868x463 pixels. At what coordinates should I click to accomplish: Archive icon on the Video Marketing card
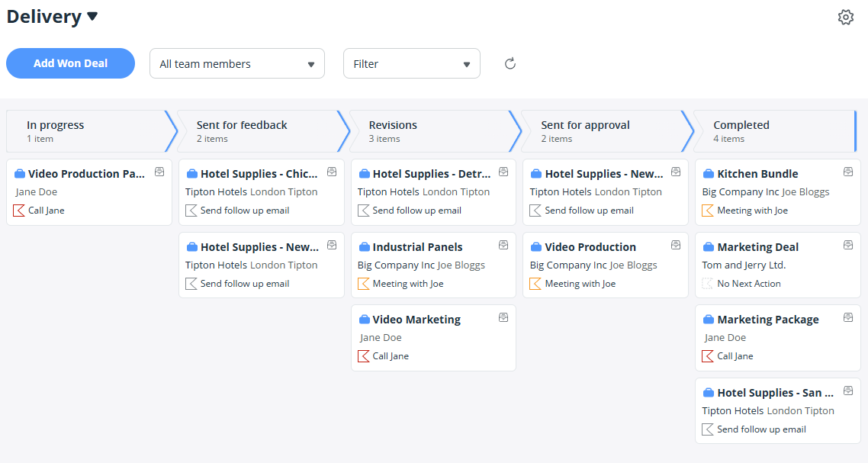point(503,317)
